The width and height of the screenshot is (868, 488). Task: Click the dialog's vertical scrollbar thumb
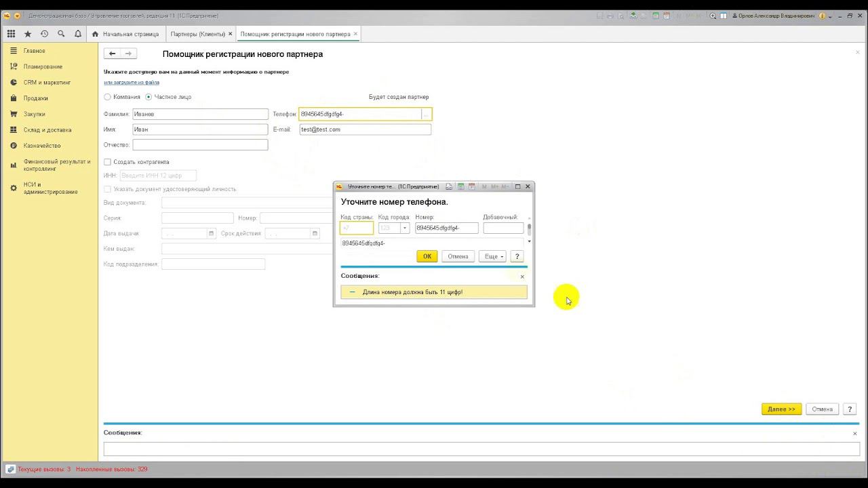529,228
